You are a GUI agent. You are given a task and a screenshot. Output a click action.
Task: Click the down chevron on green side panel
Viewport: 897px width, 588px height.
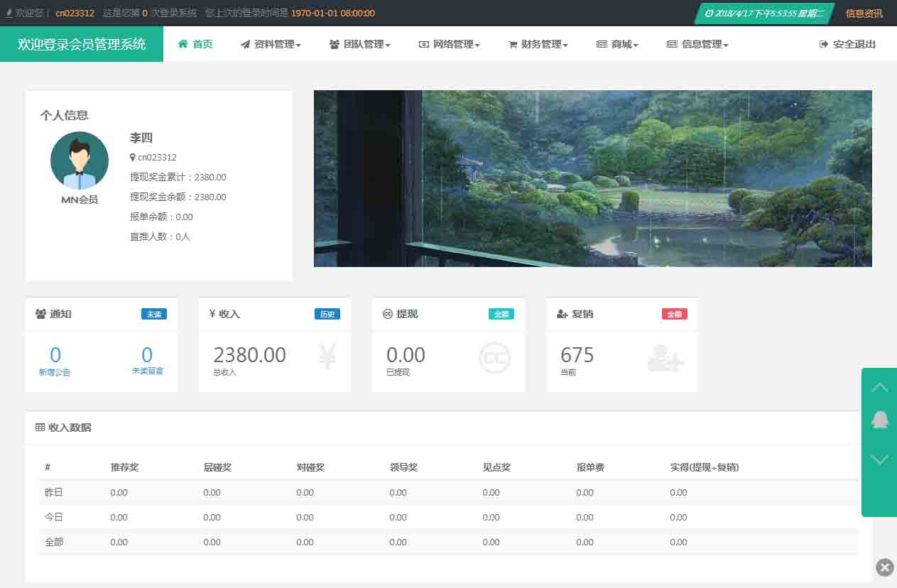[x=880, y=460]
